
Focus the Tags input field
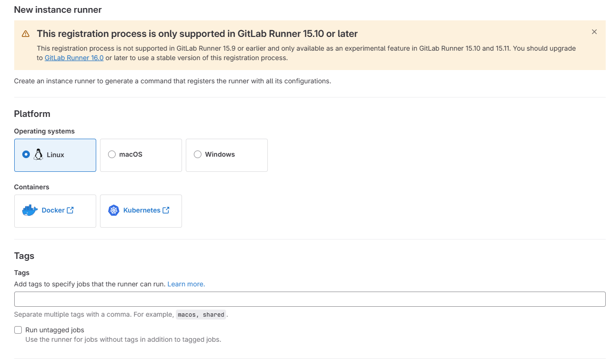coord(310,299)
